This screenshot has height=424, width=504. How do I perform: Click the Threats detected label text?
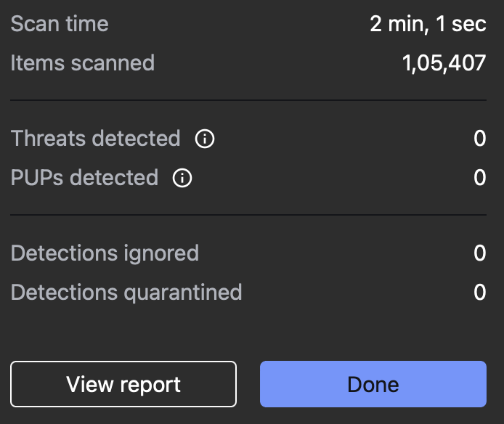[95, 138]
